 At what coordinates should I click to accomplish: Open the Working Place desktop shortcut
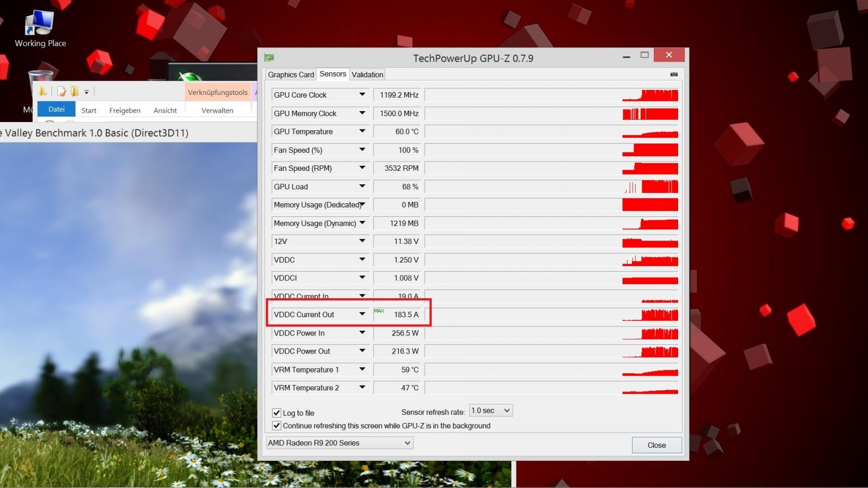40,29
